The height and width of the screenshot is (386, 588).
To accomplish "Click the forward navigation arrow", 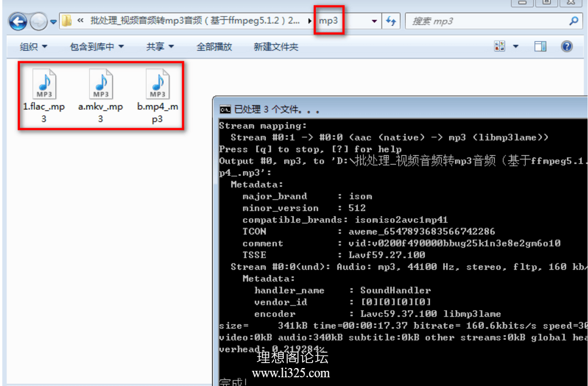I will [39, 21].
